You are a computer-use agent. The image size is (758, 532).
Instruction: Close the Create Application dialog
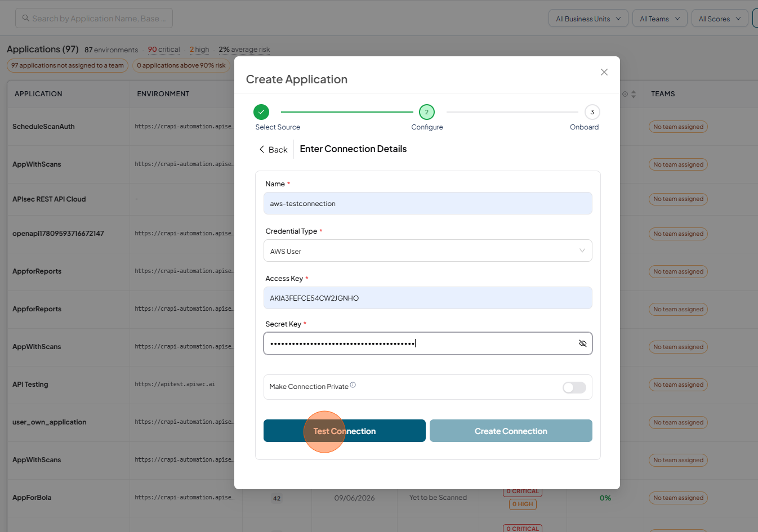click(604, 72)
